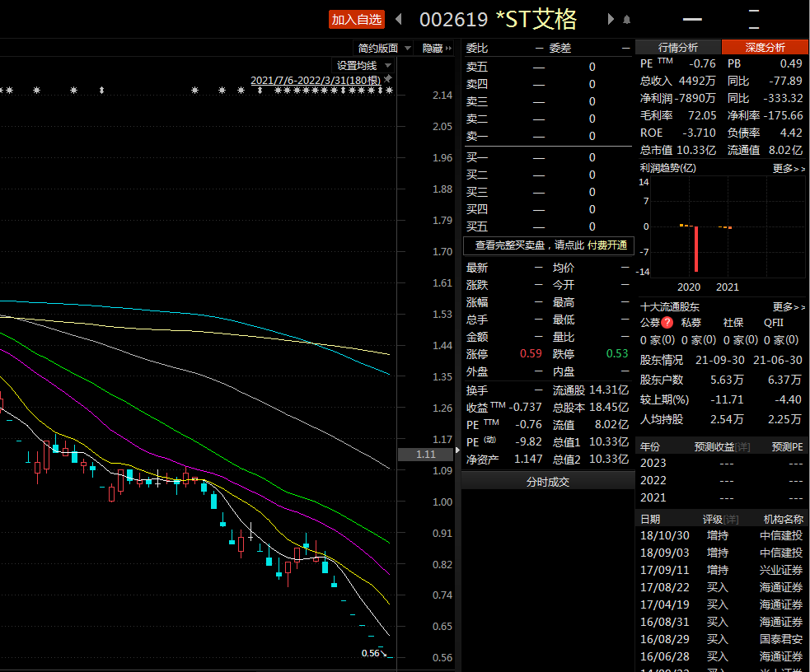Add stock via 加入自选 button
The height and width of the screenshot is (672, 810).
(x=357, y=20)
